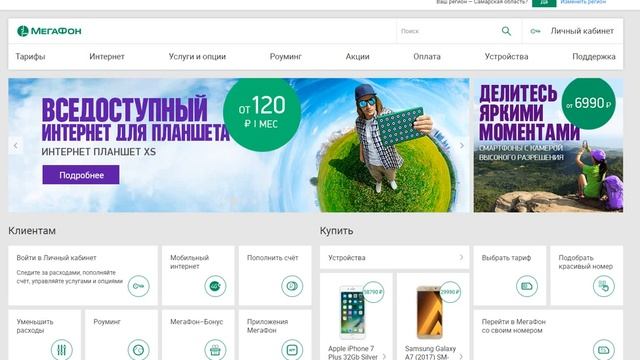This screenshot has width=640, height=360.
Task: Open the Выбрать тариф card title
Action: click(x=506, y=258)
